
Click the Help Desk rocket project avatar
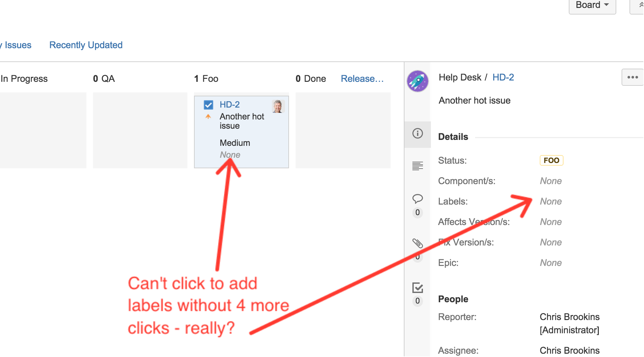pyautogui.click(x=417, y=81)
